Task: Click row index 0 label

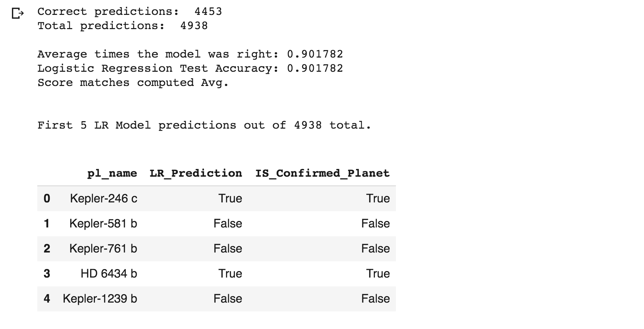Action: point(47,198)
